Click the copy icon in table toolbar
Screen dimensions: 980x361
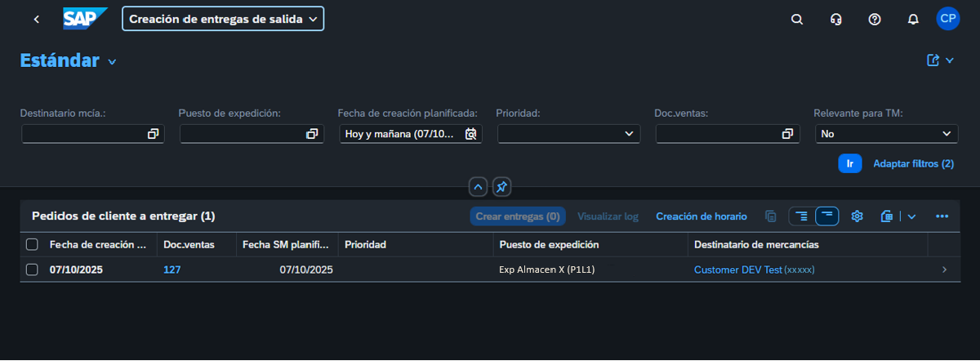tap(770, 216)
